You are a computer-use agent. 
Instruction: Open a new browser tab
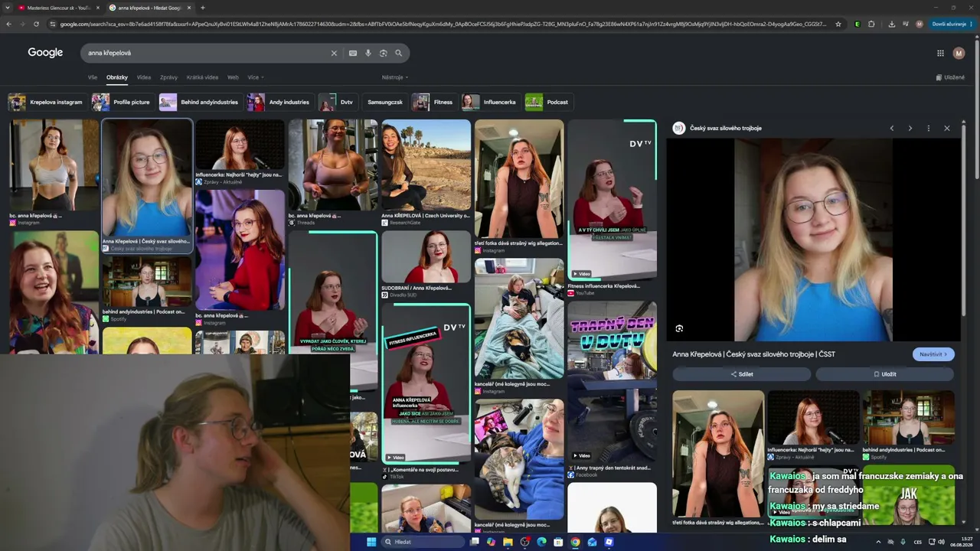tap(202, 8)
